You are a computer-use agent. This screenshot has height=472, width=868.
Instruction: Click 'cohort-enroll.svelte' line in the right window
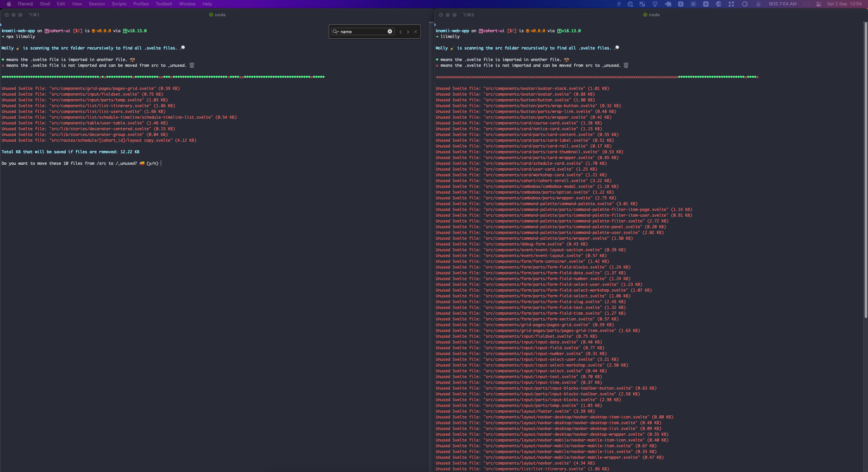pyautogui.click(x=523, y=181)
